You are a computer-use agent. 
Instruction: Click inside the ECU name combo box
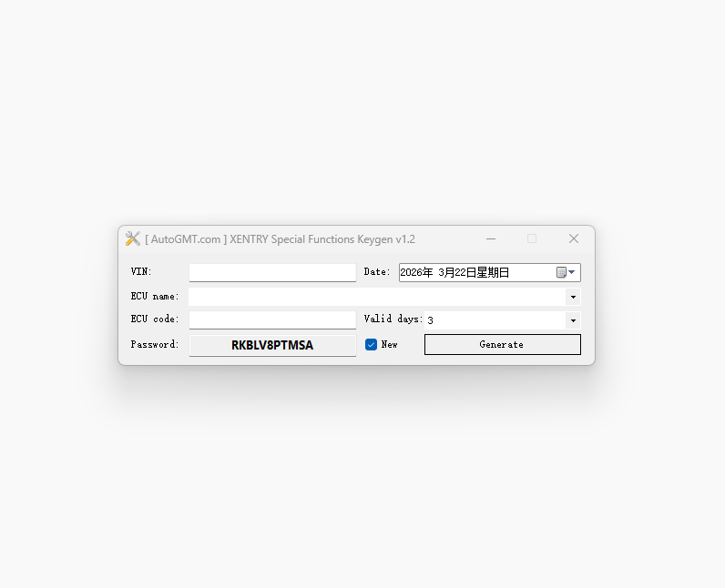point(377,297)
